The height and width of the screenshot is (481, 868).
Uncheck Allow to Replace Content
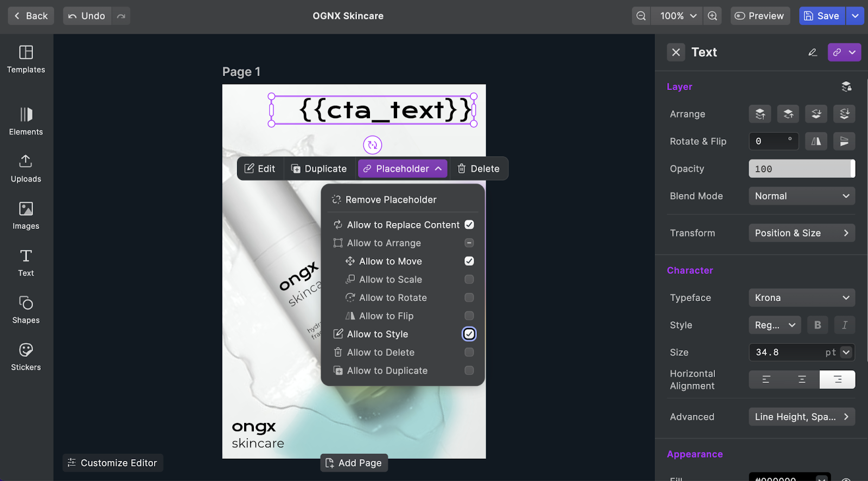coord(469,225)
